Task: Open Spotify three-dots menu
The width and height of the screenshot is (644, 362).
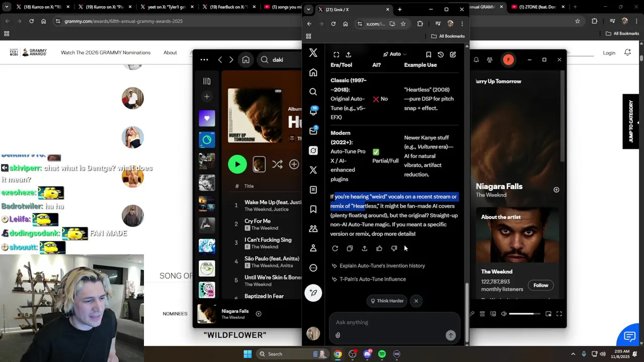Action: click(204, 60)
